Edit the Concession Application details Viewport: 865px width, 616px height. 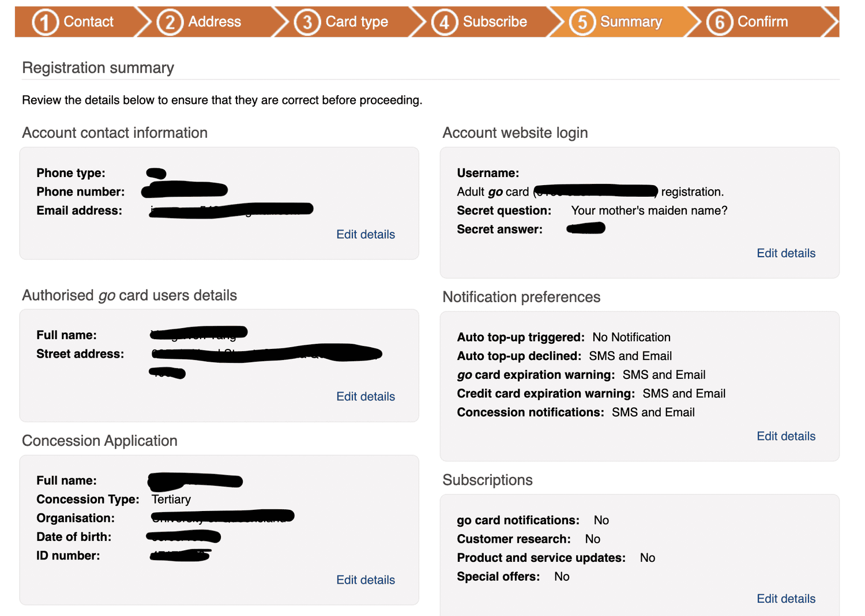click(x=366, y=580)
